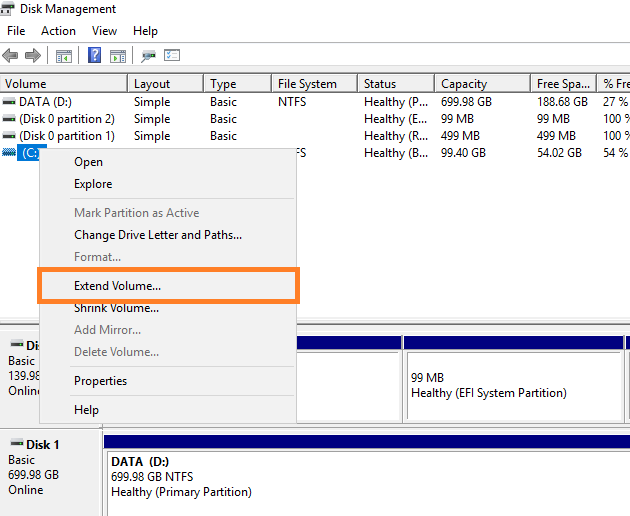The image size is (630, 516).
Task: Click the Rescan Disks drive toolbar icon
Action: click(149, 56)
